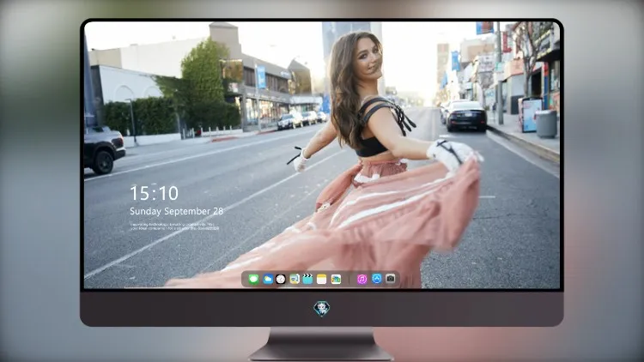Image resolution: width=644 pixels, height=362 pixels.
Task: Open the clapperboard video app in dock
Action: pos(307,280)
